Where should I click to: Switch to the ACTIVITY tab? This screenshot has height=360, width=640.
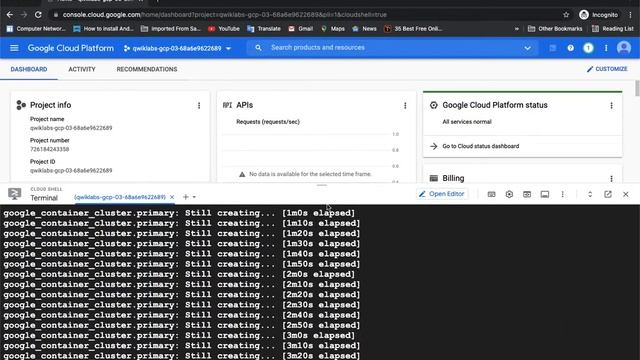point(82,69)
